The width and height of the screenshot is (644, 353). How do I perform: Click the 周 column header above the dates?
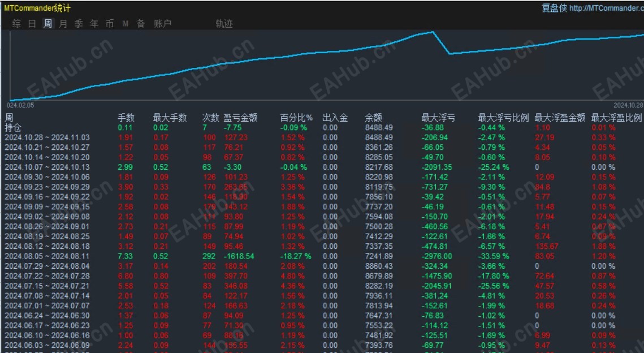pyautogui.click(x=9, y=118)
